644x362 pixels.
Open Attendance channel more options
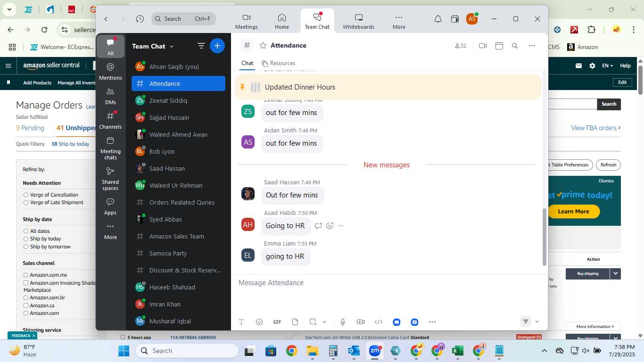(x=532, y=46)
